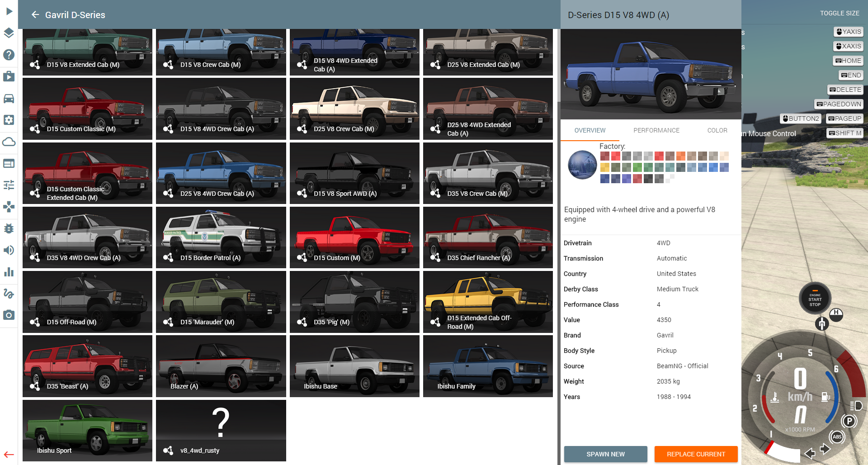868x465 pixels.
Task: Open the tuning sliders icon in the sidebar
Action: coord(9,185)
